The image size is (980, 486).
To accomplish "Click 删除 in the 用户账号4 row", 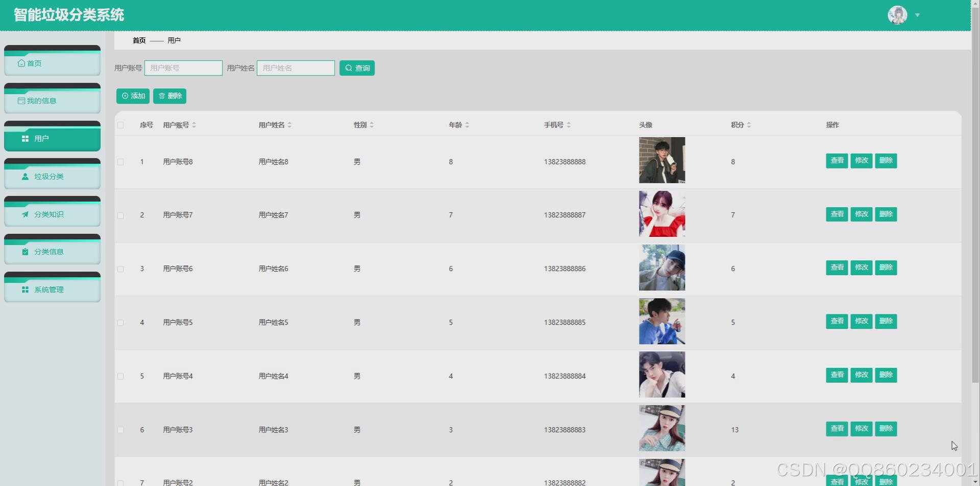I will 886,375.
